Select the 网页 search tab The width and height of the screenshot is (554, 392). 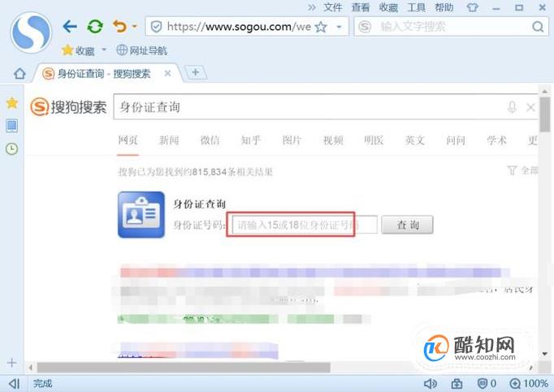[x=128, y=140]
